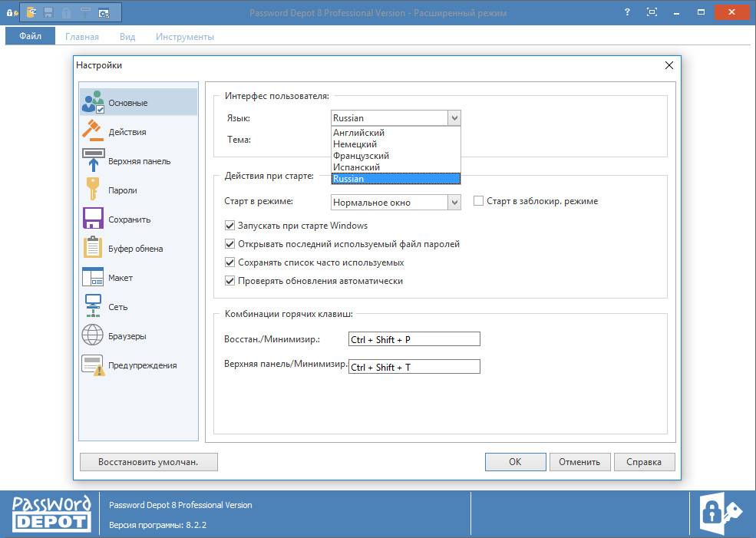Collapse the Язык dropdown arrow
The width and height of the screenshot is (756, 538).
(x=454, y=118)
